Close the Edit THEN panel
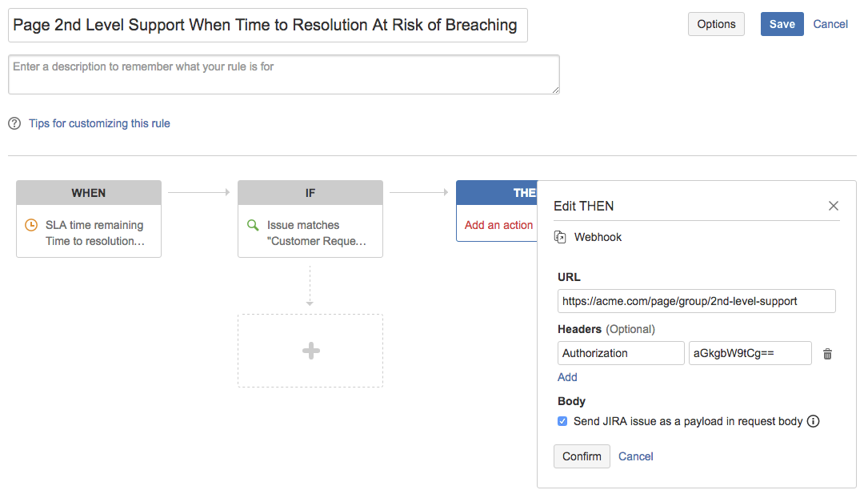Viewport: 868px width, 502px height. (834, 206)
